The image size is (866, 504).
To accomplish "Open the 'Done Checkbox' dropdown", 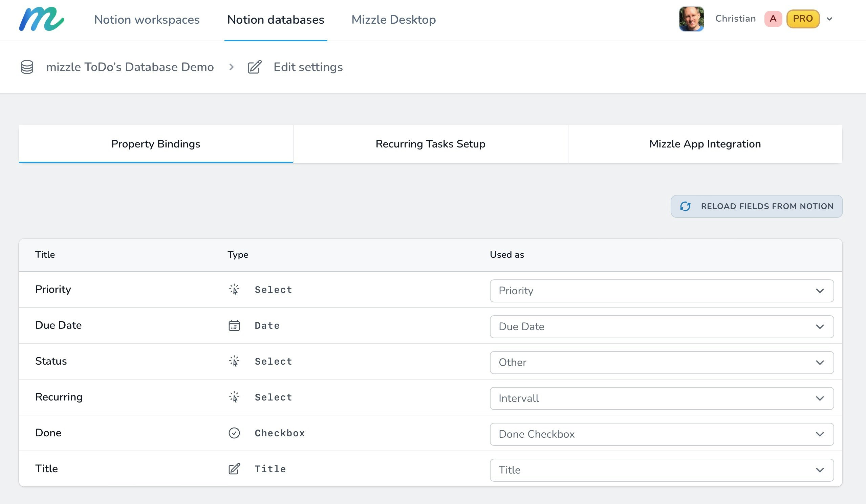I will 662,434.
